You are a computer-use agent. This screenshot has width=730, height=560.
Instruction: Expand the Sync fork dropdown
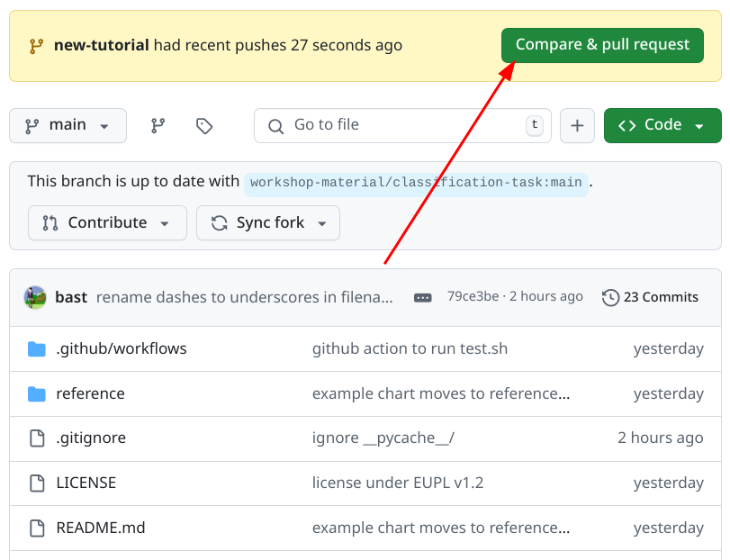pos(268,223)
